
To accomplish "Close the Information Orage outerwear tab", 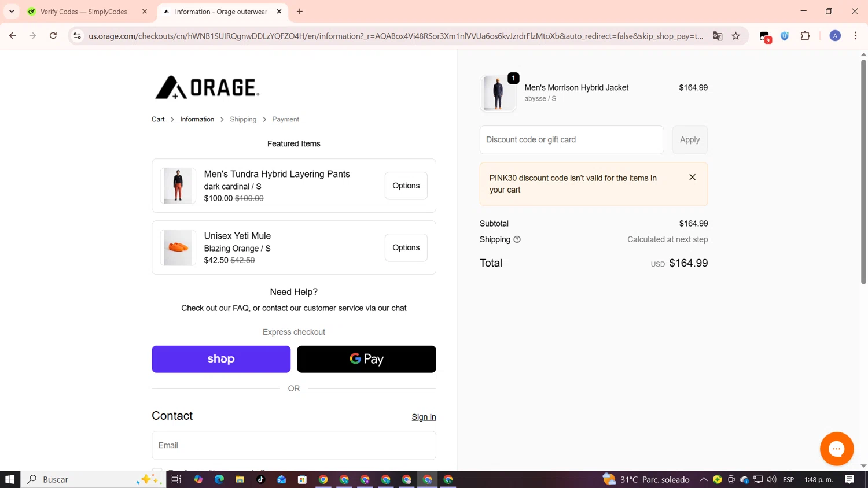I will (279, 12).
